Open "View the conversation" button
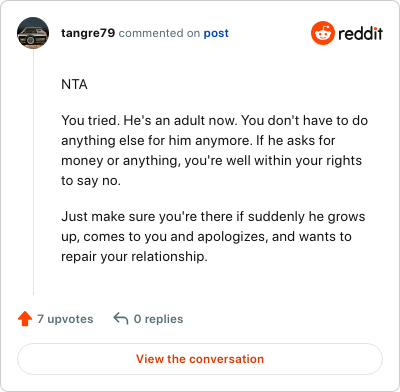 [x=200, y=359]
